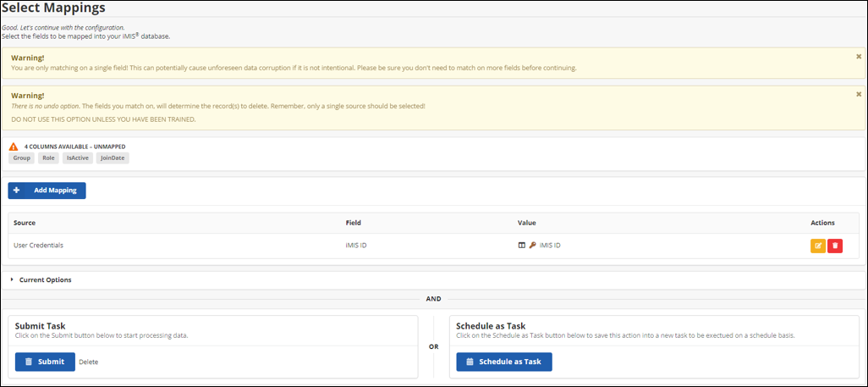Screen dimensions: 868x387
Task: Click the Source column header
Action: tap(25, 223)
